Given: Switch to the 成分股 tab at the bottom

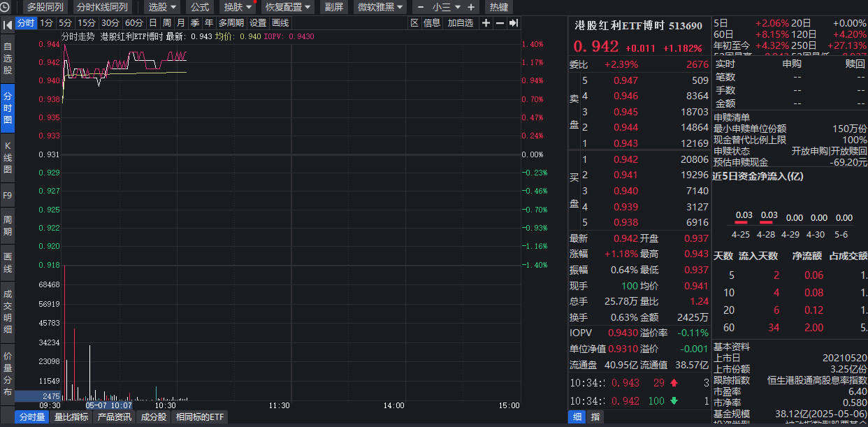Looking at the screenshot, I should [153, 417].
